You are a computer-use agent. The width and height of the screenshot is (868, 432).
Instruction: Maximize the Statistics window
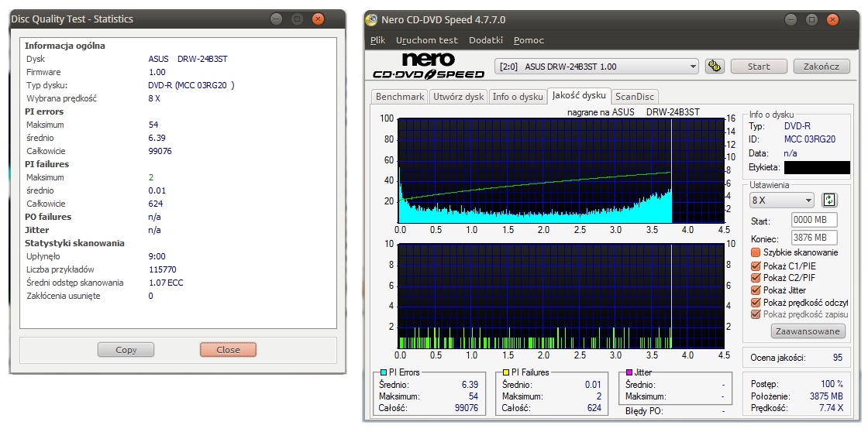point(298,19)
